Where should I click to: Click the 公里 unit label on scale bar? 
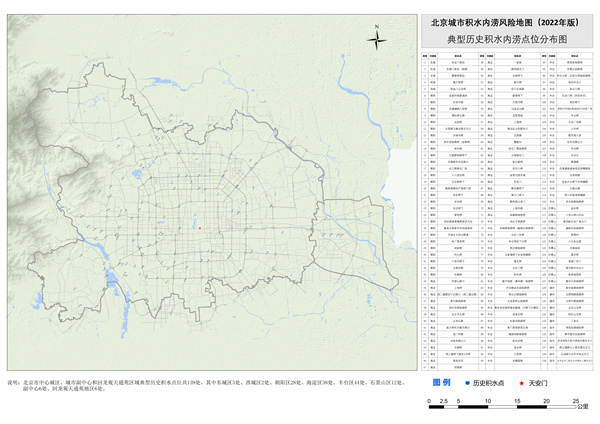[583, 408]
